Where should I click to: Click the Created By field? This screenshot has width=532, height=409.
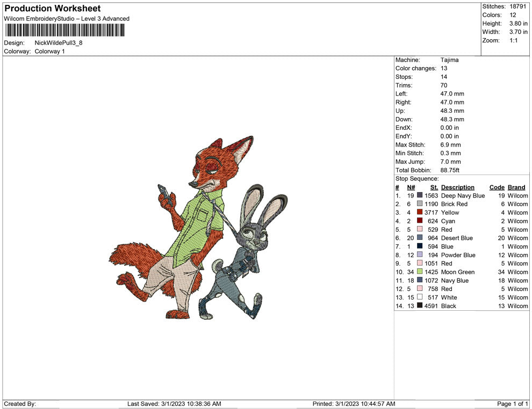coord(20,404)
